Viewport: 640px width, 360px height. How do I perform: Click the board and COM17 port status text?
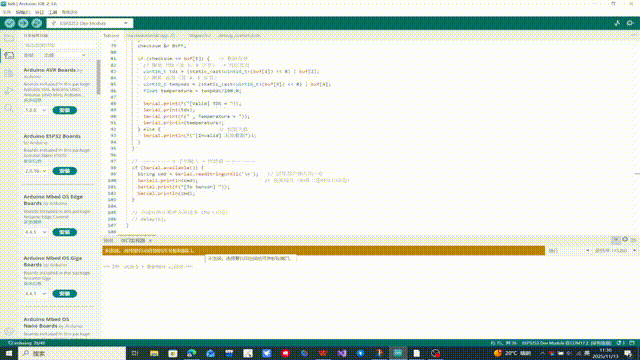(x=567, y=343)
